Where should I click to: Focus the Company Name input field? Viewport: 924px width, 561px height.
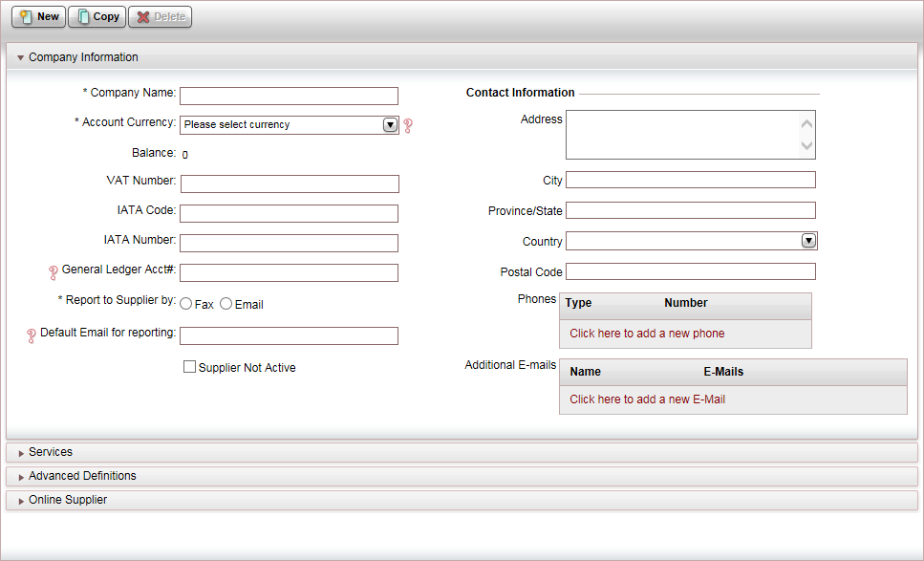point(289,96)
